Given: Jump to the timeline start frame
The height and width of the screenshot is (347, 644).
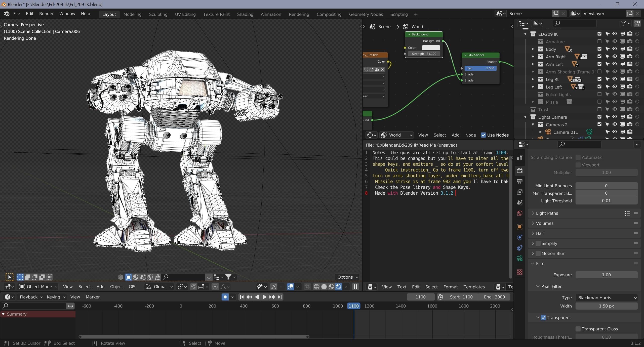Looking at the screenshot, I should tap(242, 297).
